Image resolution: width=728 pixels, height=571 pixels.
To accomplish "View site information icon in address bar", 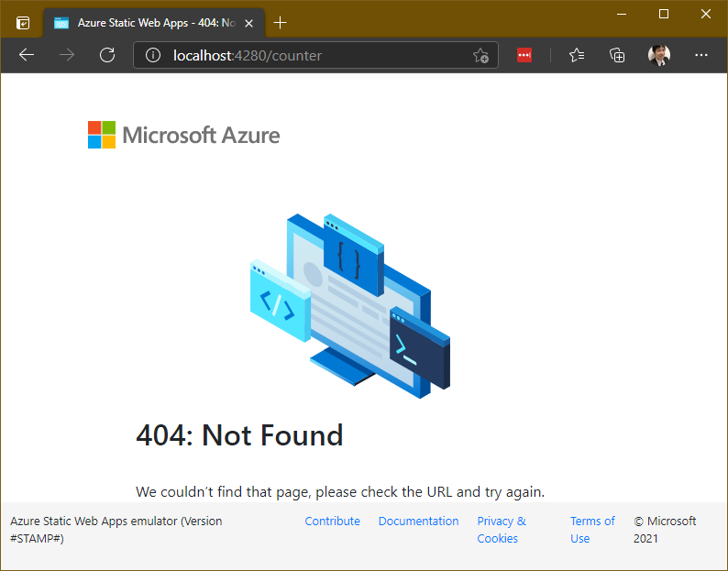I will 153,55.
